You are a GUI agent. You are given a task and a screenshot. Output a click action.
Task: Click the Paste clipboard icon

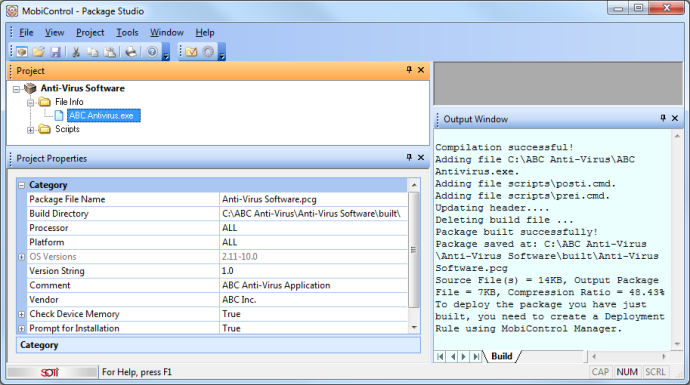point(110,52)
